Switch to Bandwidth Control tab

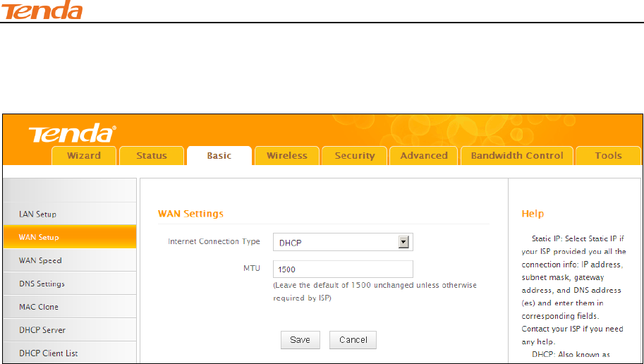point(516,156)
